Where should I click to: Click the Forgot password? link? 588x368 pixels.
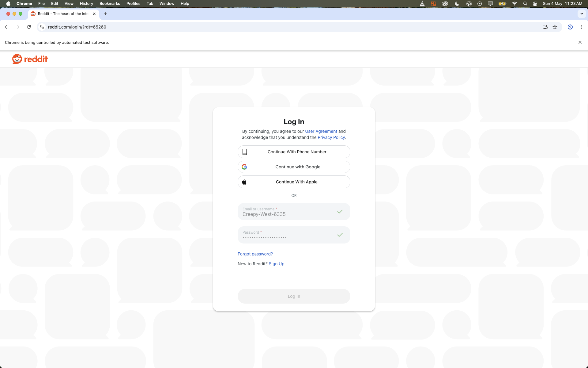coord(255,254)
